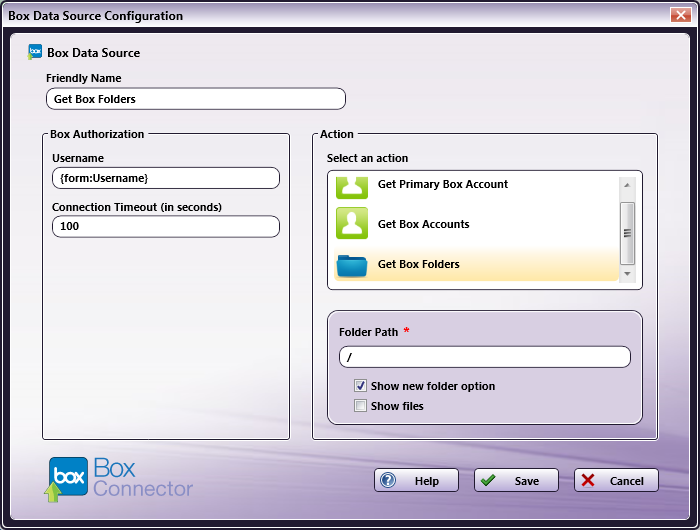The image size is (700, 530).
Task: Select the Get Box Folders action
Action: coord(476,264)
